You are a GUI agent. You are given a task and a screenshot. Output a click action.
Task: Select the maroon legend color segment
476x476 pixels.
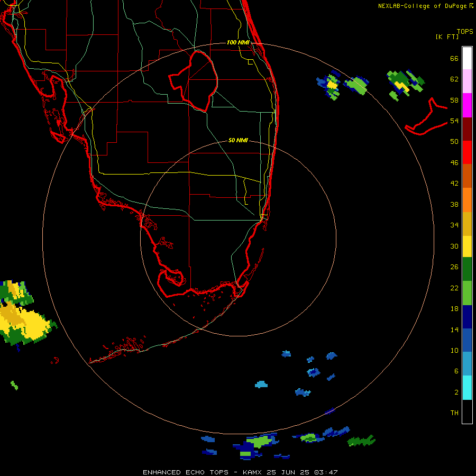coord(467,129)
